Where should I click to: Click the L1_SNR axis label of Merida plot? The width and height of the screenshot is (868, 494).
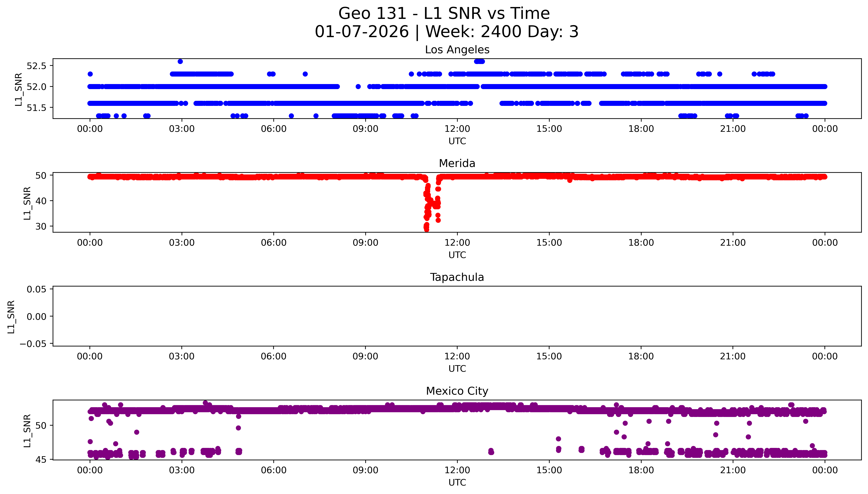pyautogui.click(x=27, y=203)
